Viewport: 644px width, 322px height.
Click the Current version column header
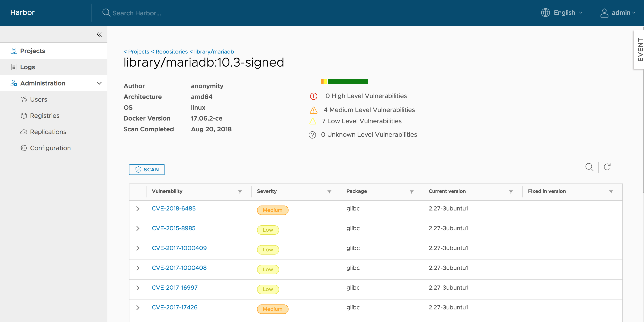click(x=447, y=191)
